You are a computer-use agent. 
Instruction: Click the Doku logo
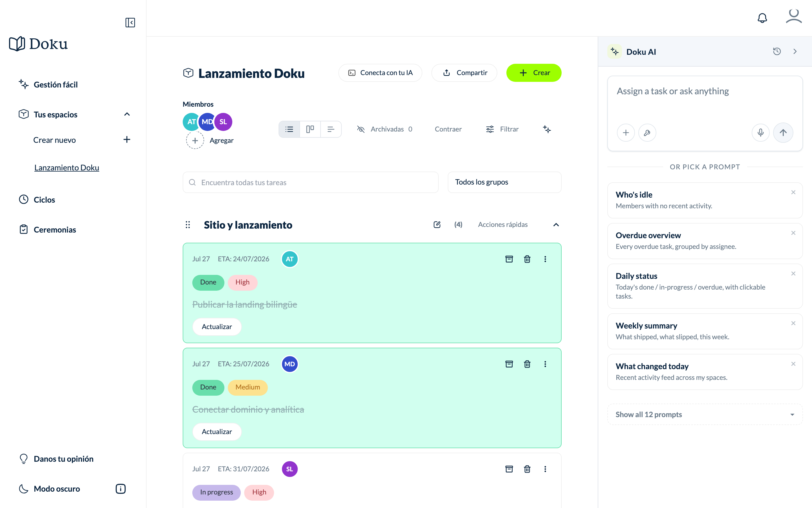(38, 44)
